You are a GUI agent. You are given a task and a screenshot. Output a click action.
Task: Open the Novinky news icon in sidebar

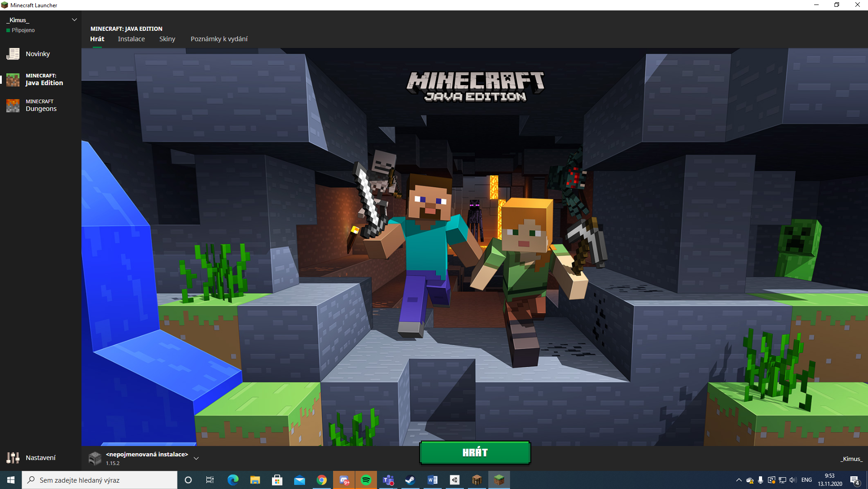tap(13, 54)
